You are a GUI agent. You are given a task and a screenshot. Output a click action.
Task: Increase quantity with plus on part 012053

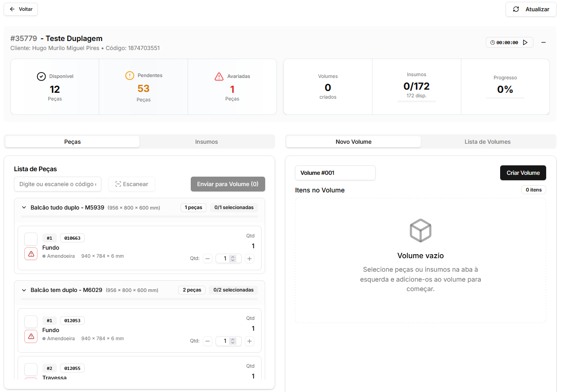coord(249,341)
